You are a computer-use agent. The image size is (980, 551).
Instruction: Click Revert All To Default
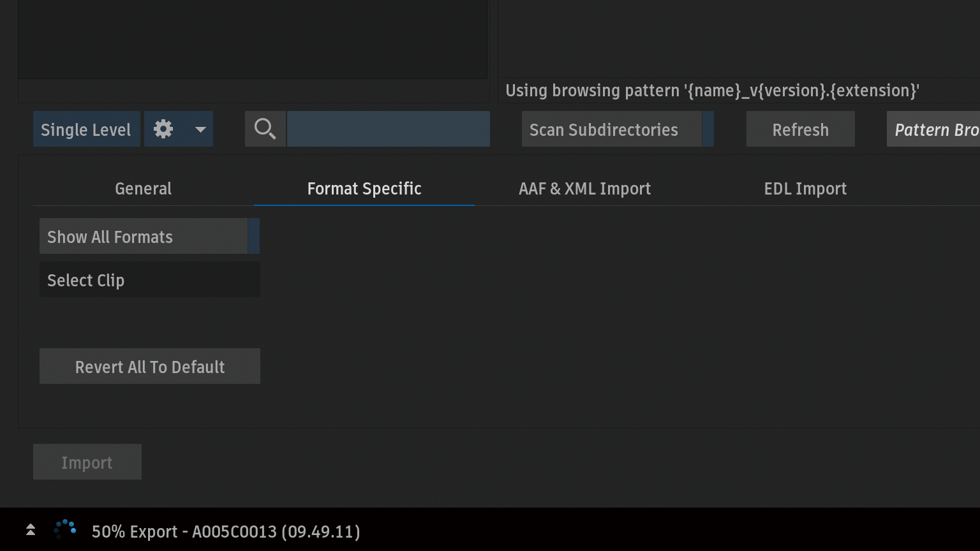pyautogui.click(x=149, y=367)
